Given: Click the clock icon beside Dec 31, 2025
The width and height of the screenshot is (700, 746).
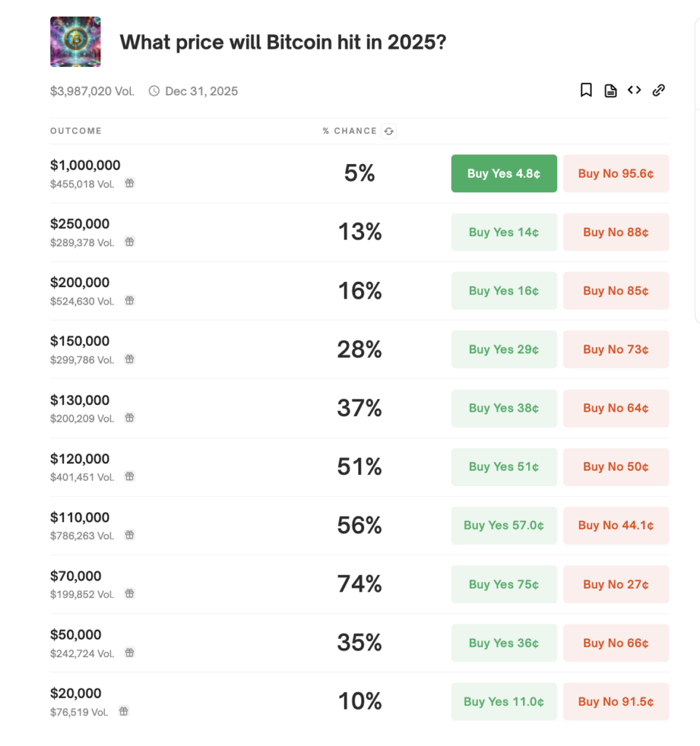Looking at the screenshot, I should [x=153, y=90].
